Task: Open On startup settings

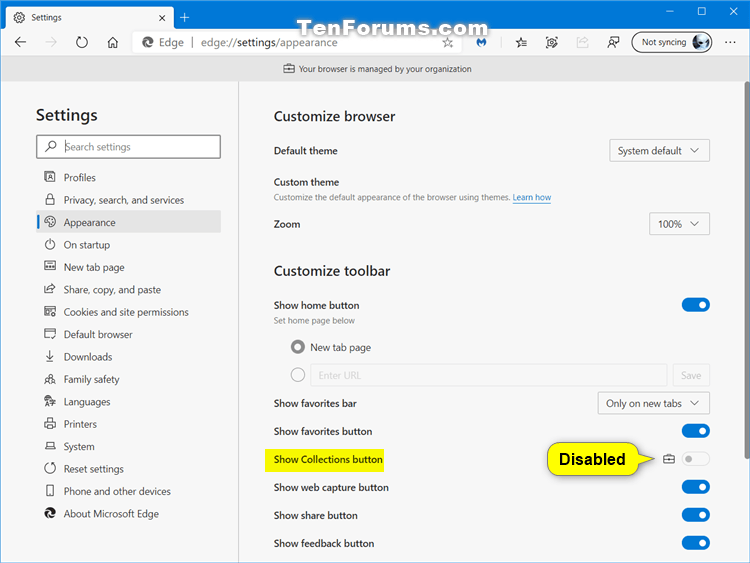Action: [128, 244]
